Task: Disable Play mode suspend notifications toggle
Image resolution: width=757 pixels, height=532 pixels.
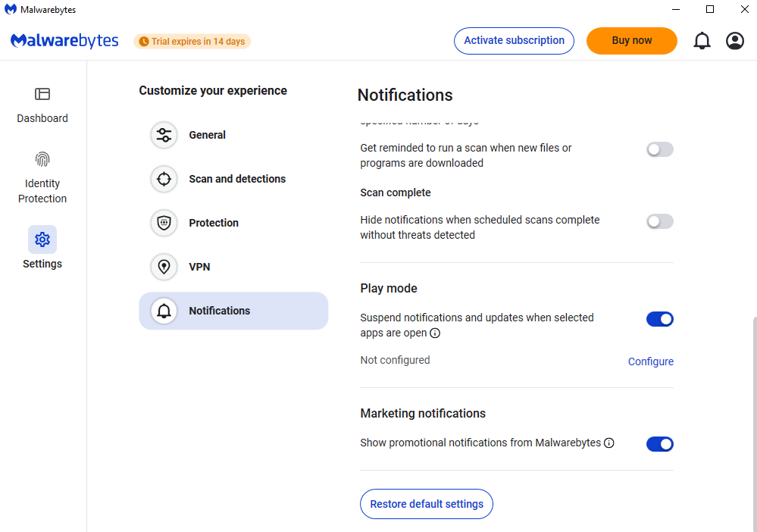Action: pos(660,319)
